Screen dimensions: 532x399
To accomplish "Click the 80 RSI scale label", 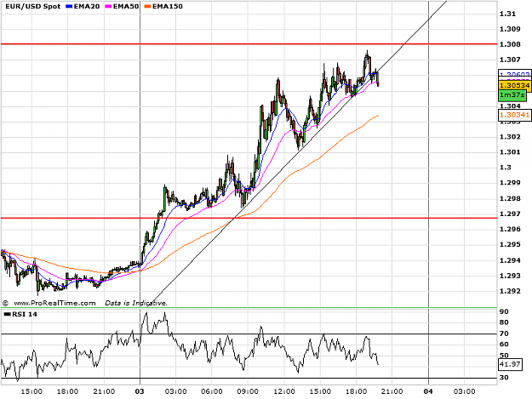I will 504,322.
